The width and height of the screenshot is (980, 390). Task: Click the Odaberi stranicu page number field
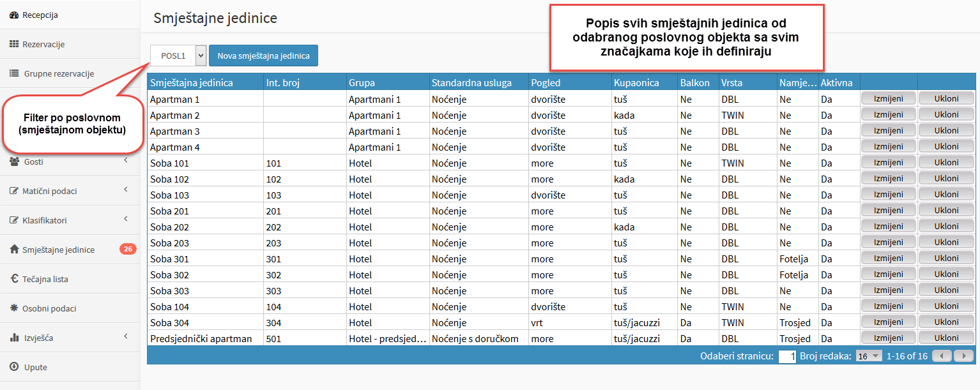coord(787,356)
